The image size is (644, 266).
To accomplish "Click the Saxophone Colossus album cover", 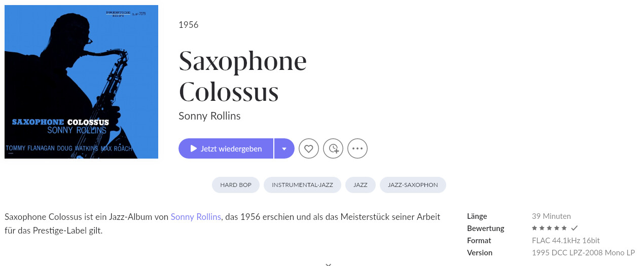I will coord(81,82).
